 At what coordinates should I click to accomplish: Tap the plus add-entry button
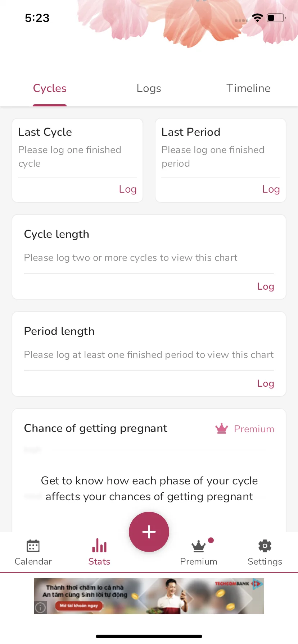[x=149, y=532]
